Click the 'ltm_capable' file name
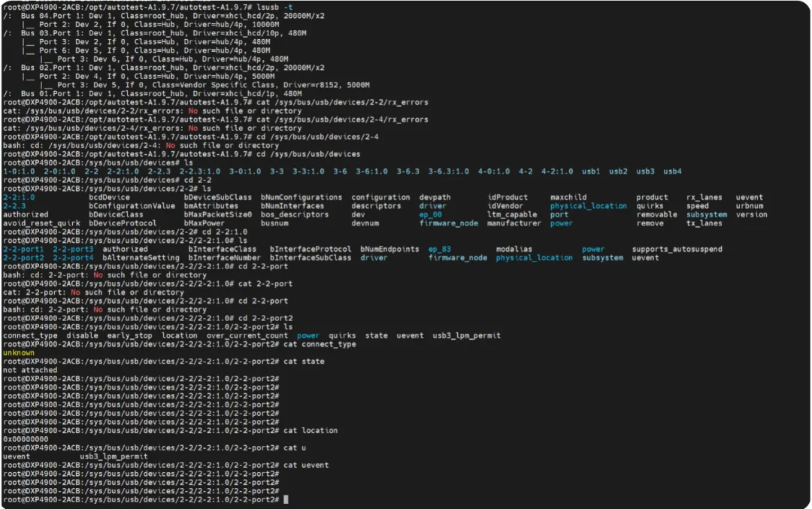 pyautogui.click(x=512, y=214)
